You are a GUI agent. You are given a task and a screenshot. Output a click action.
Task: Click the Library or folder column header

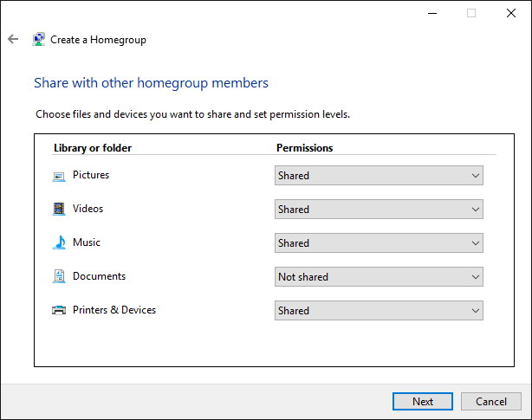[93, 148]
